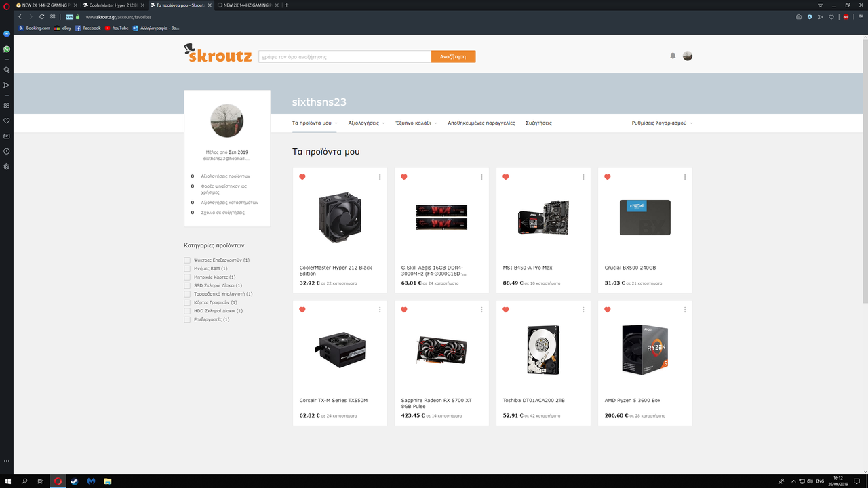
Task: Unfavorite G.Skill Aegis 16GB heart
Action: [404, 177]
